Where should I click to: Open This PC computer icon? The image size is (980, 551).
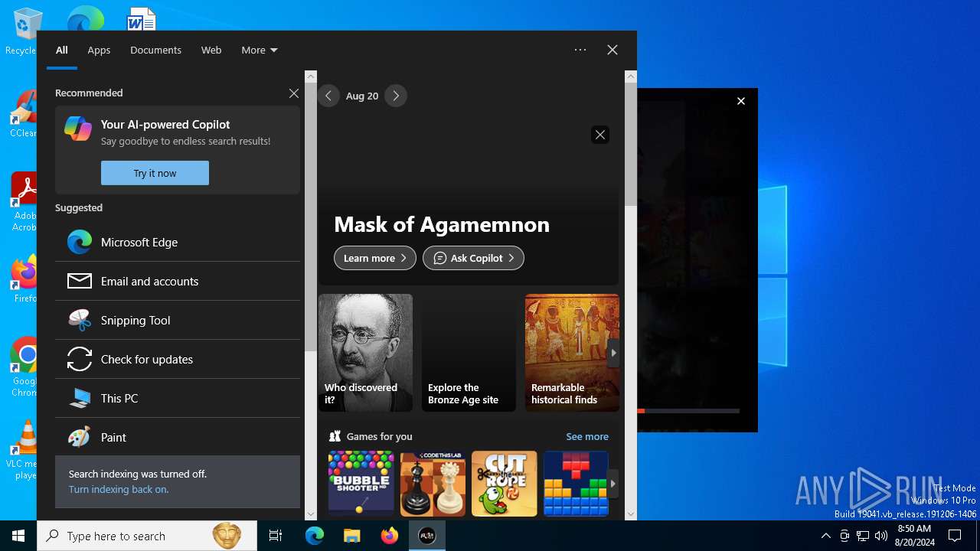tap(80, 398)
